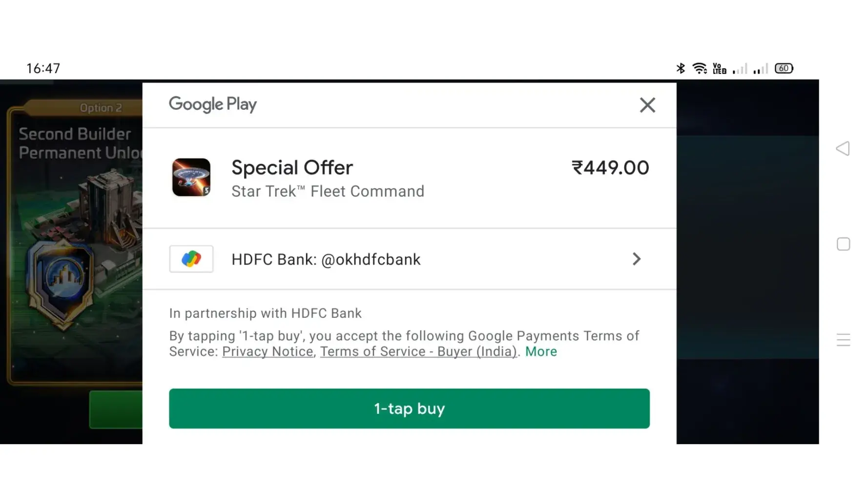Image resolution: width=868 pixels, height=488 pixels.
Task: Click the Google Play logo in the dialog header
Action: coord(213,104)
